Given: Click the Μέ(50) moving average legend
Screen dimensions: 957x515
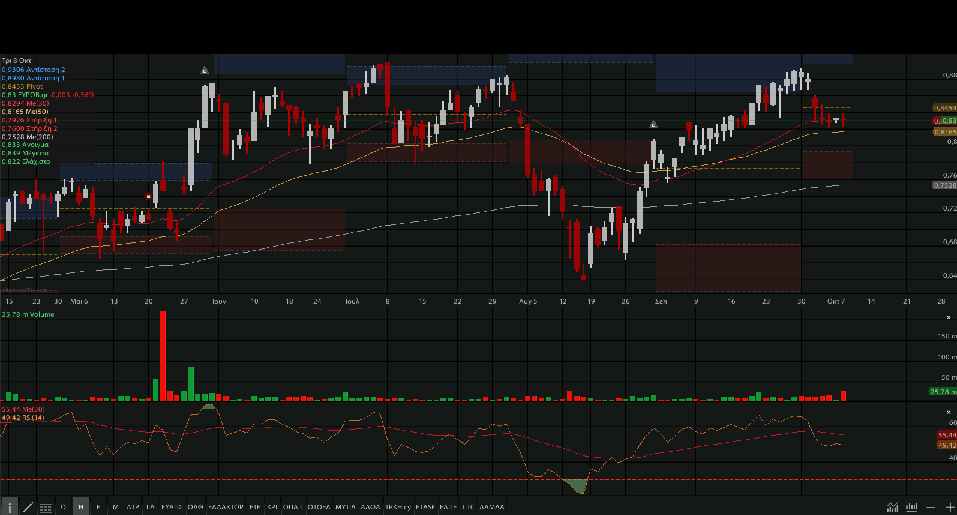Looking at the screenshot, I should pyautogui.click(x=25, y=112).
